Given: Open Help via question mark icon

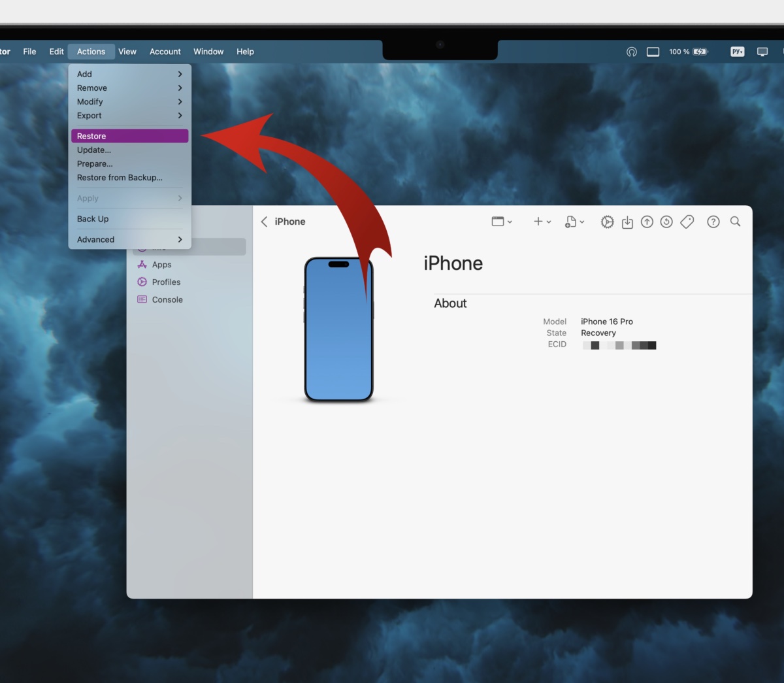Looking at the screenshot, I should point(713,222).
